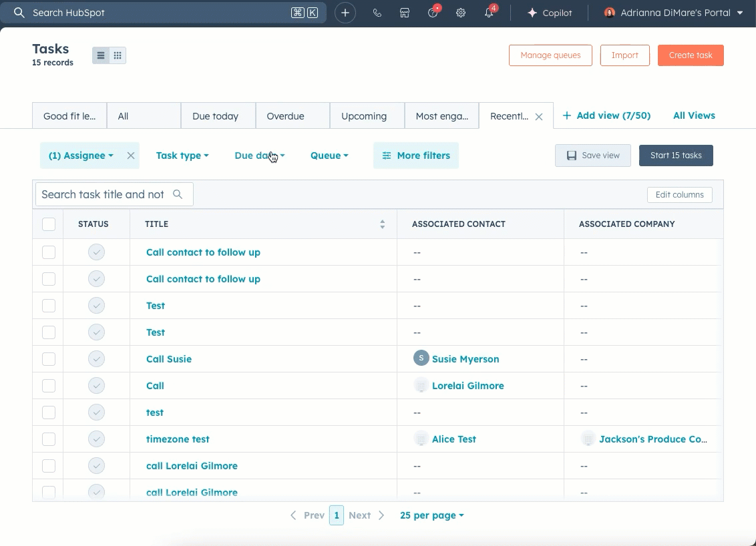This screenshot has width=756, height=546.
Task: Switch tasks to board view grid icon
Action: [118, 55]
